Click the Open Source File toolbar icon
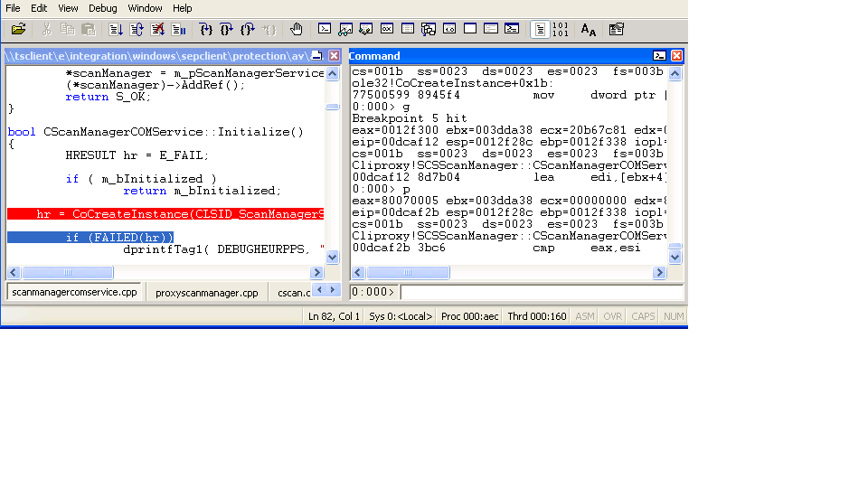Screen dimensions: 868x488 pyautogui.click(x=18, y=29)
